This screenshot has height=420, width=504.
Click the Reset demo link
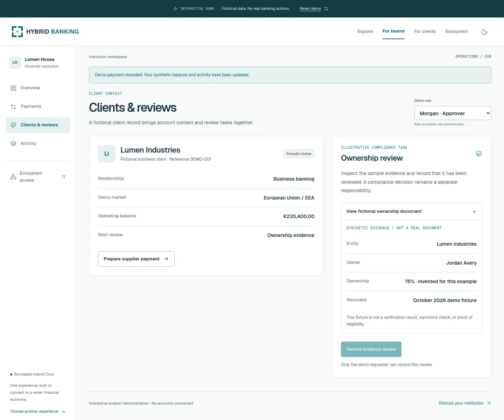point(310,9)
